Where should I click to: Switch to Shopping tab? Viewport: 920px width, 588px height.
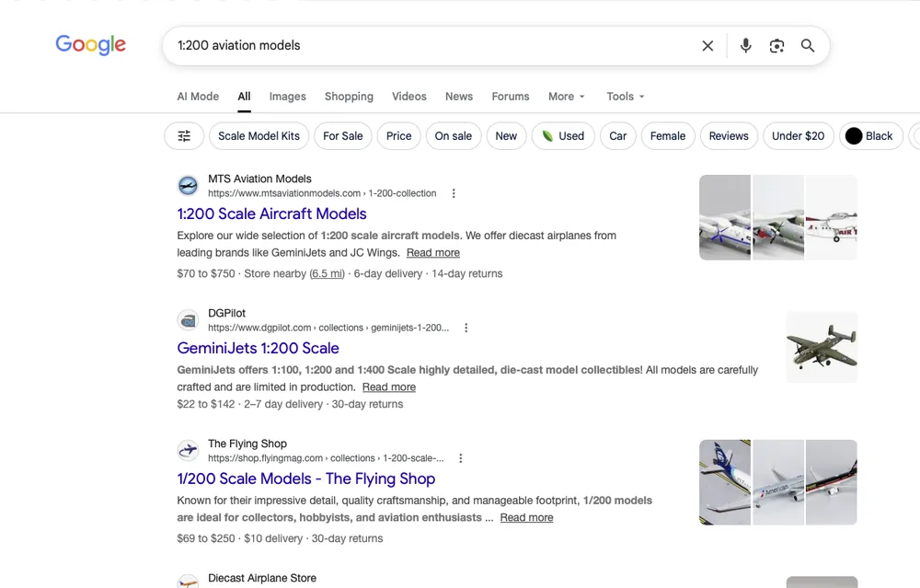coord(349,97)
